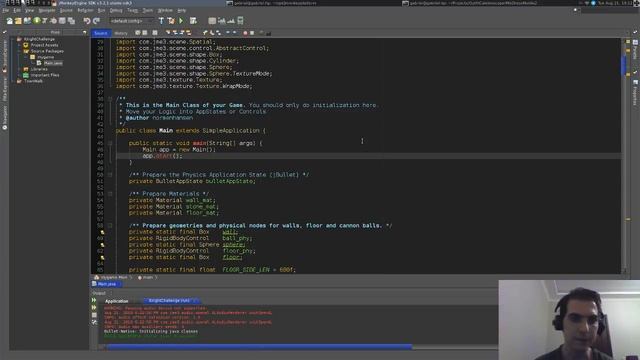Click on the app.start() code line
640x360 pixels.
coord(162,156)
